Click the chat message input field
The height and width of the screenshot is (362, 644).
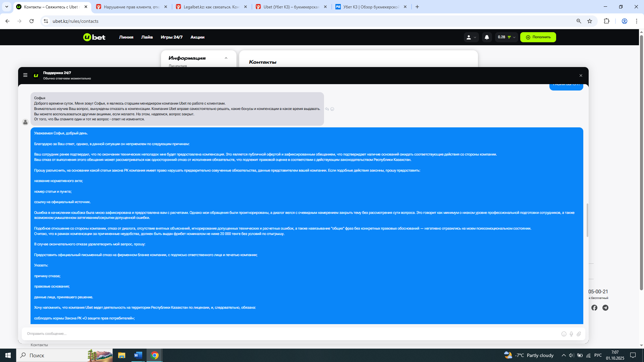(288, 334)
